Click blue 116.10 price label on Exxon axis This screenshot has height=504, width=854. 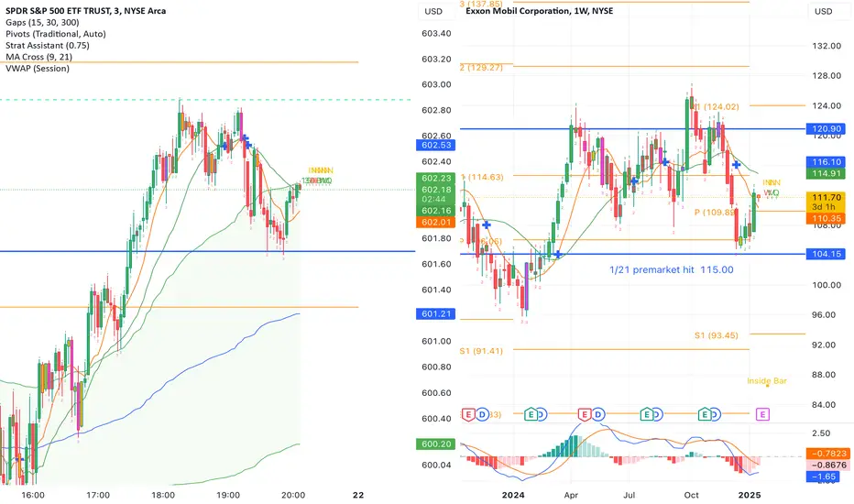click(x=827, y=162)
